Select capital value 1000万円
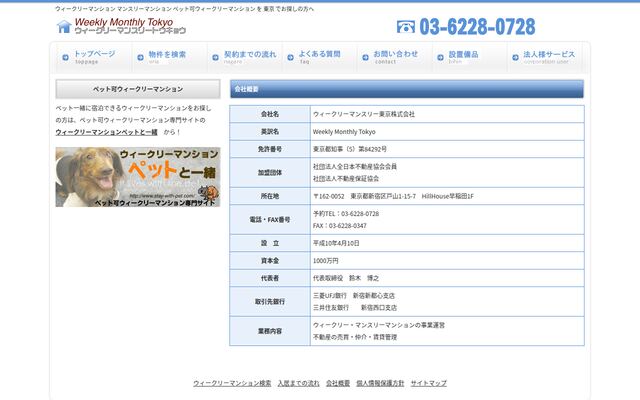 point(325,261)
